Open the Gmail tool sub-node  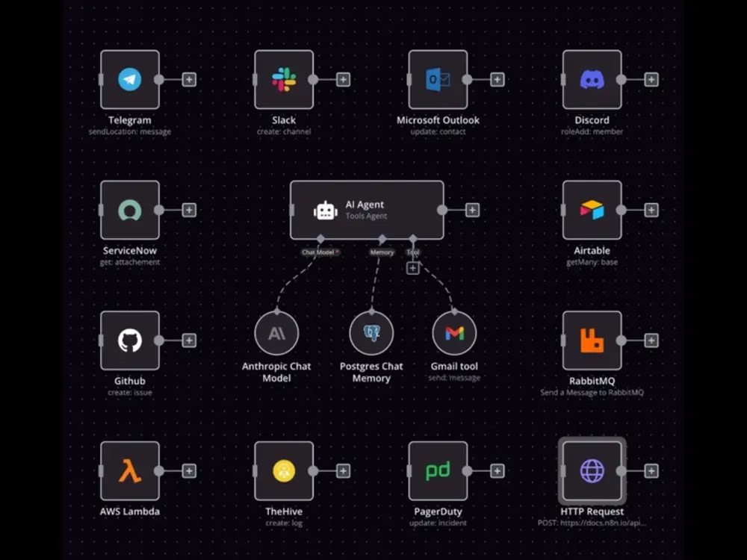tap(454, 333)
